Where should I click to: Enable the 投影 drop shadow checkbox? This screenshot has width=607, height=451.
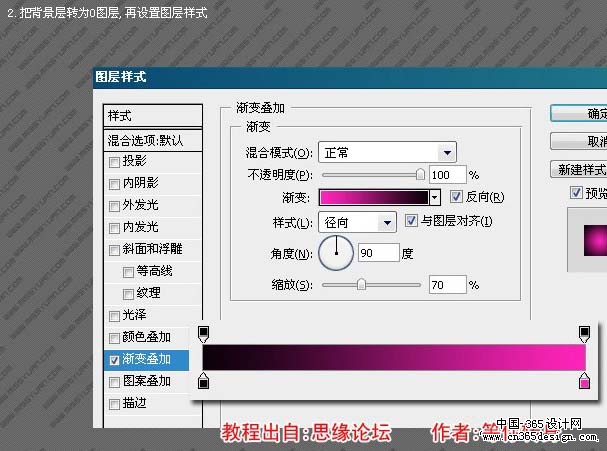click(114, 162)
